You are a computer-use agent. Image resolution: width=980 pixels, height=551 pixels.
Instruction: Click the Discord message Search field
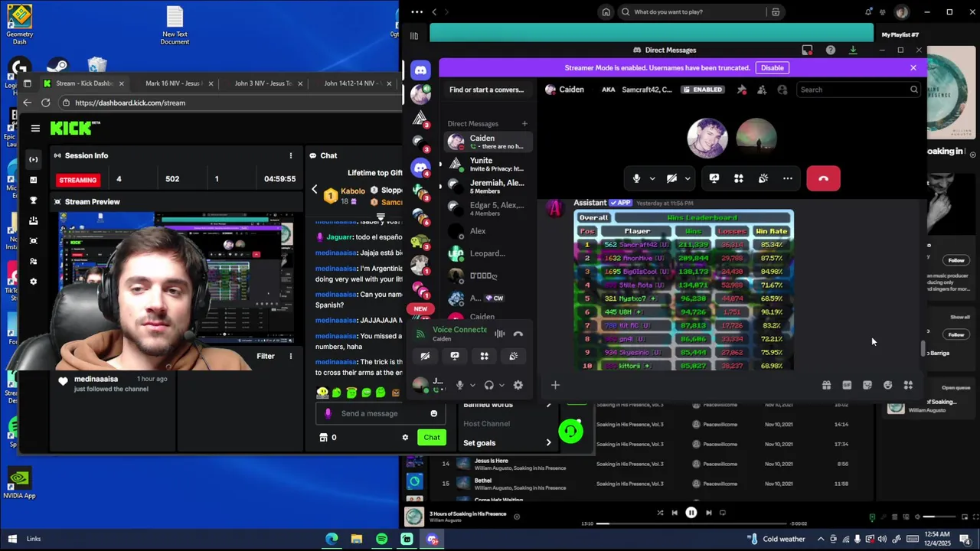tap(857, 90)
